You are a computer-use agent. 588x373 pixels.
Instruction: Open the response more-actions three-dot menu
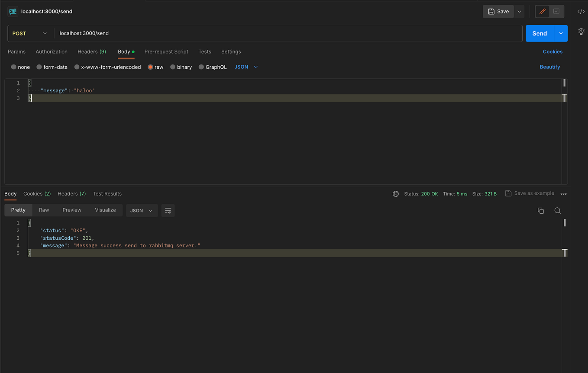(563, 194)
